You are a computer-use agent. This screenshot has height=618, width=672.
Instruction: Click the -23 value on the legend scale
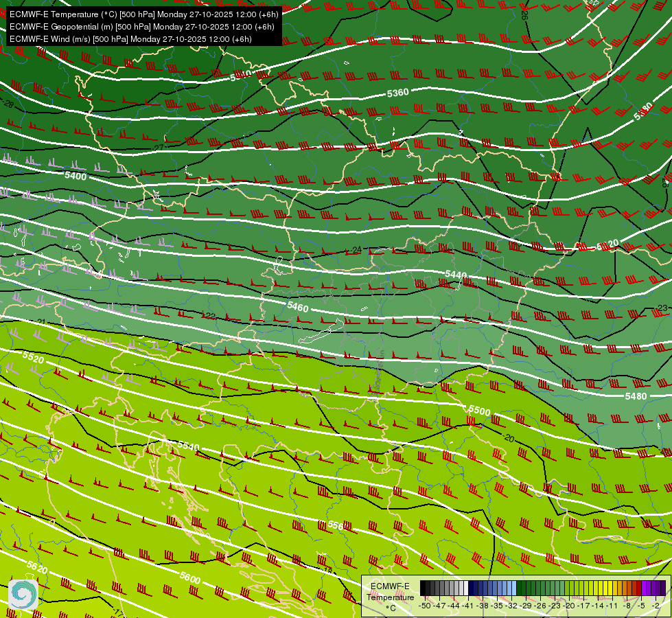pos(554,606)
